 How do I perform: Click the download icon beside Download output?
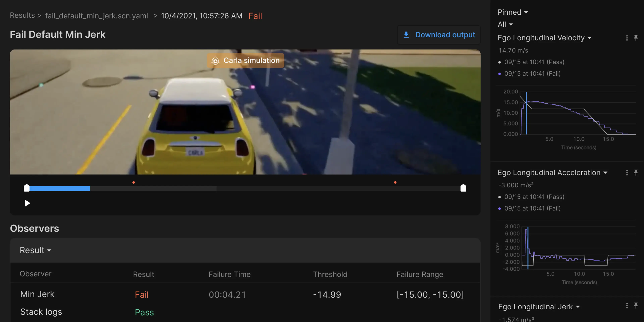point(406,35)
